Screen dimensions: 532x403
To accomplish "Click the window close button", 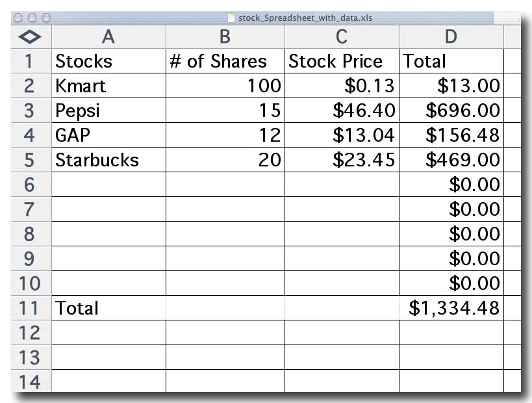I will click(18, 18).
